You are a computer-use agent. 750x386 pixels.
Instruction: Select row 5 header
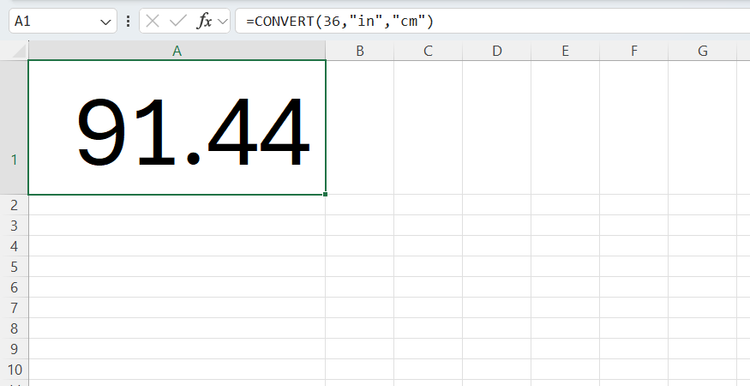coord(14,266)
